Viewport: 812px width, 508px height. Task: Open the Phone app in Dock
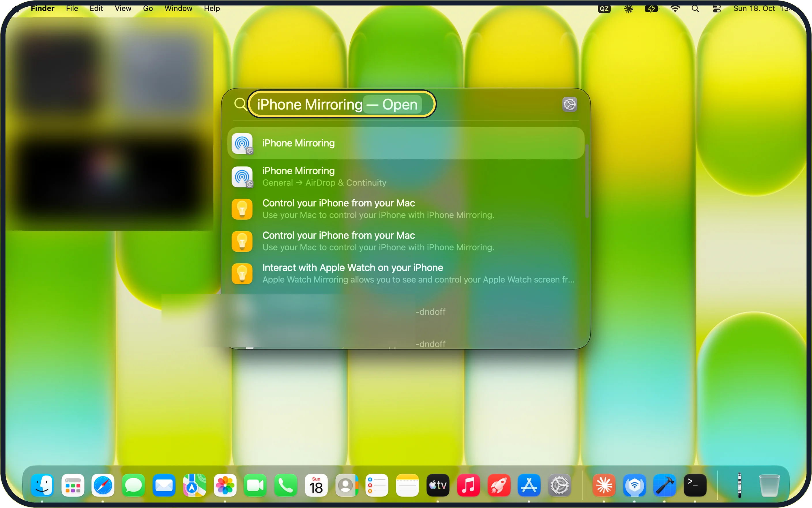coord(285,485)
